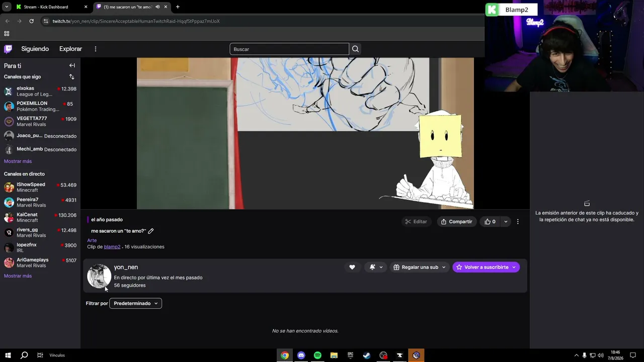Open Steam from the taskbar

pyautogui.click(x=367, y=355)
